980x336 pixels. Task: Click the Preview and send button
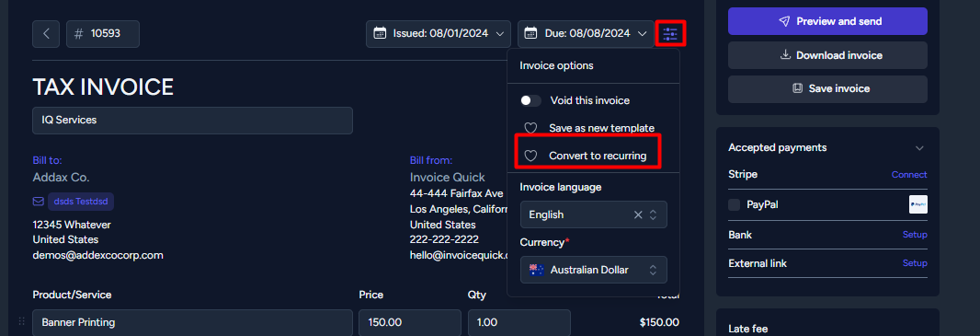pos(827,21)
